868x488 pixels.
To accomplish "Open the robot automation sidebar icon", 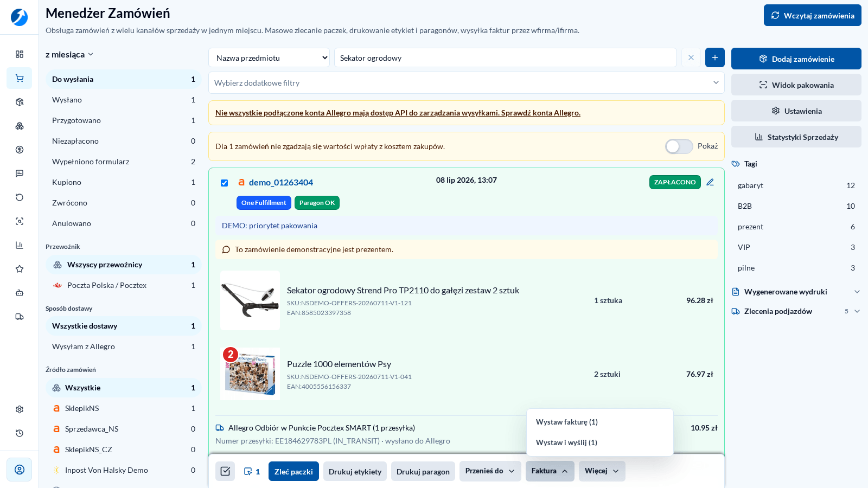I will coord(20,293).
